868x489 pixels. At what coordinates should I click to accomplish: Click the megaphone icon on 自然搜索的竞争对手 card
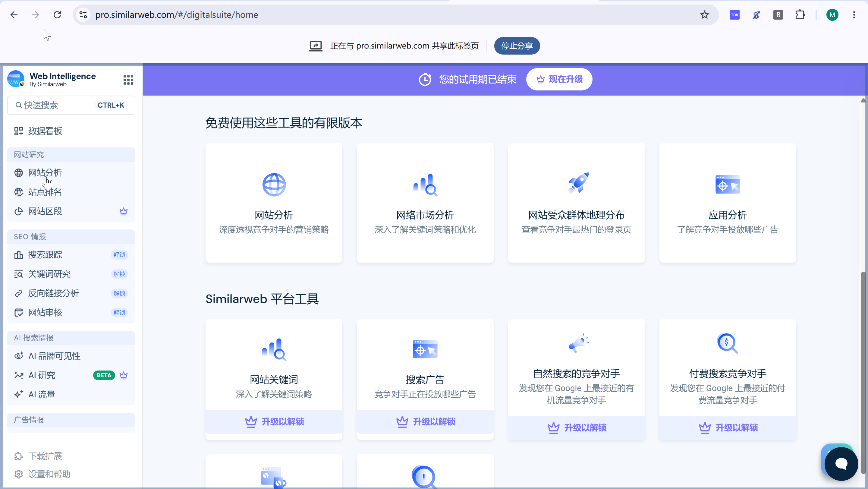[579, 343]
